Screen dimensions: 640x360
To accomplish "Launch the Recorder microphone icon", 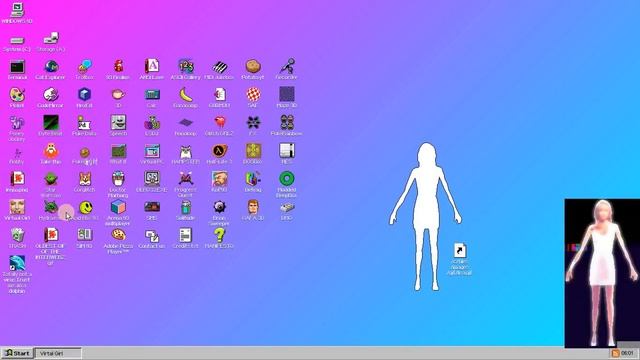I will [x=287, y=66].
